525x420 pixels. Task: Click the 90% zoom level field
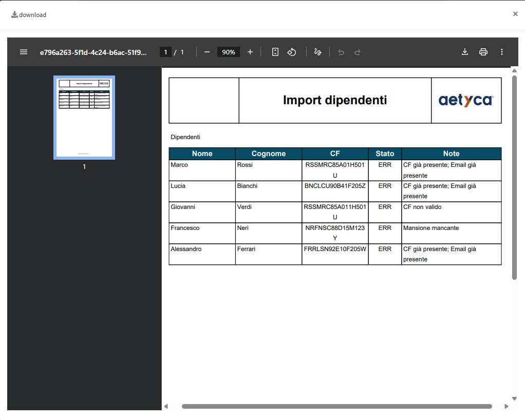point(229,52)
